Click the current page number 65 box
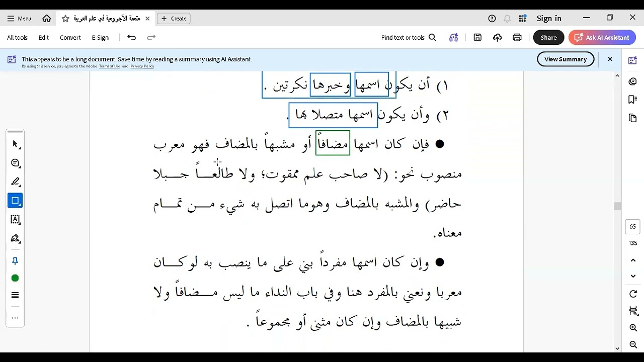This screenshot has height=362, width=644. (x=633, y=226)
